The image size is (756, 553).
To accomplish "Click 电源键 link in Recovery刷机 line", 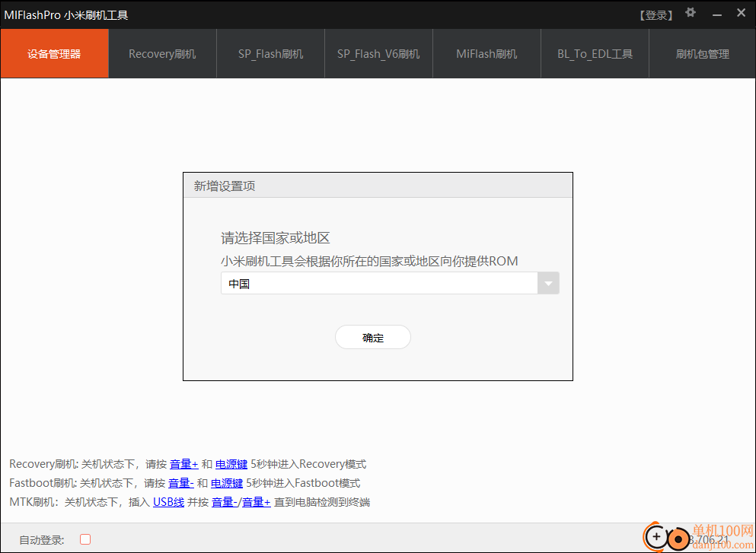I will tap(231, 464).
